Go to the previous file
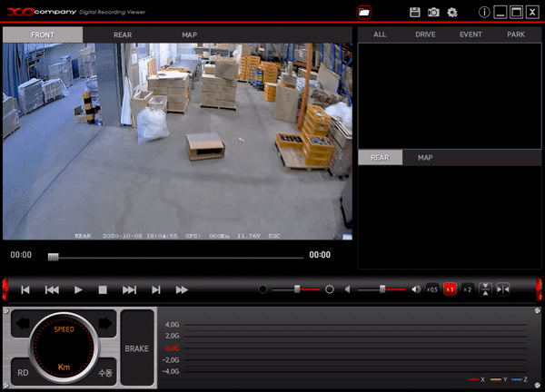The height and width of the screenshot is (392, 545). (52, 290)
